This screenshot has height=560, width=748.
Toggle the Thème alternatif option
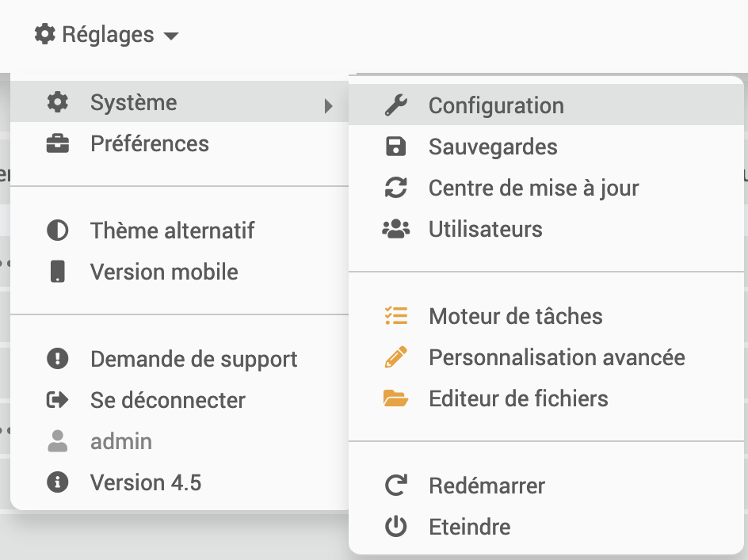(172, 230)
